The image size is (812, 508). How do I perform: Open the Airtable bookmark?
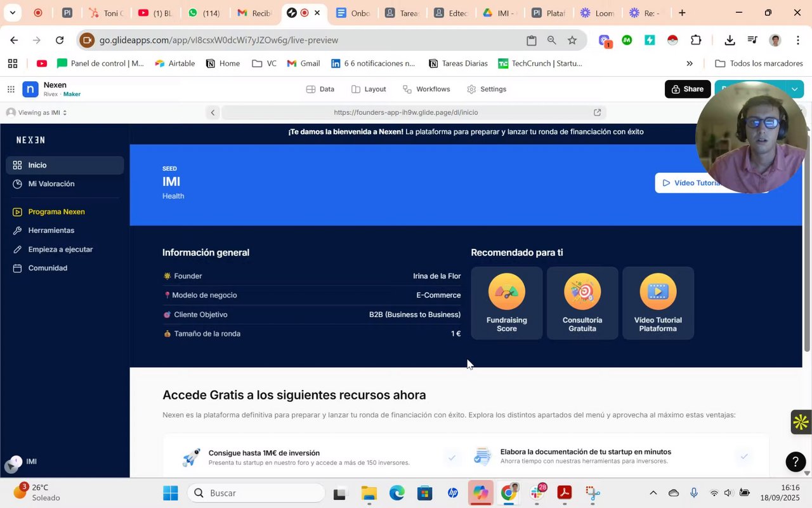click(x=175, y=63)
